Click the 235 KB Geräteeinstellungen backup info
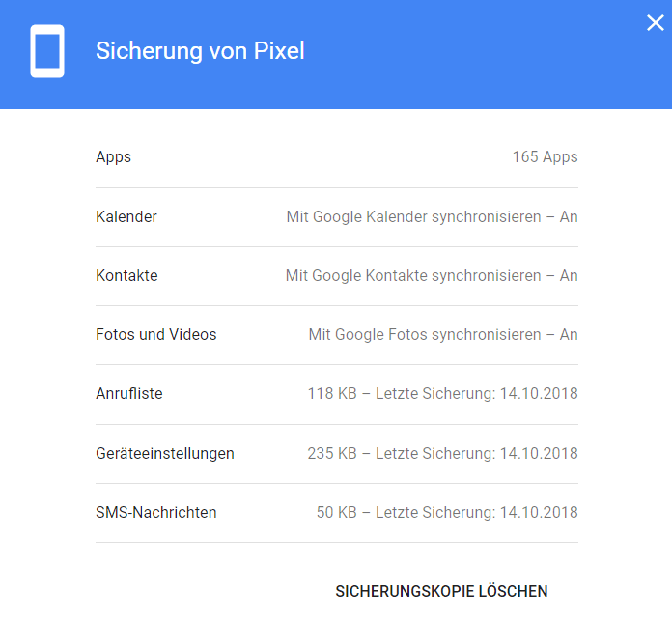672x622 pixels. (x=443, y=453)
